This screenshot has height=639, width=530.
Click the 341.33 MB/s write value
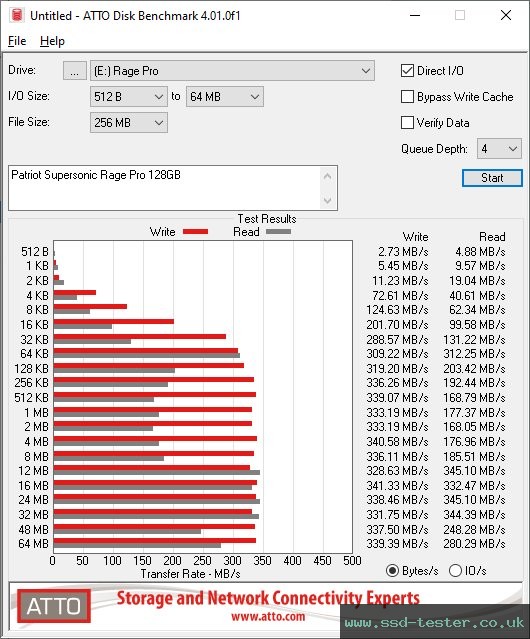click(x=397, y=485)
